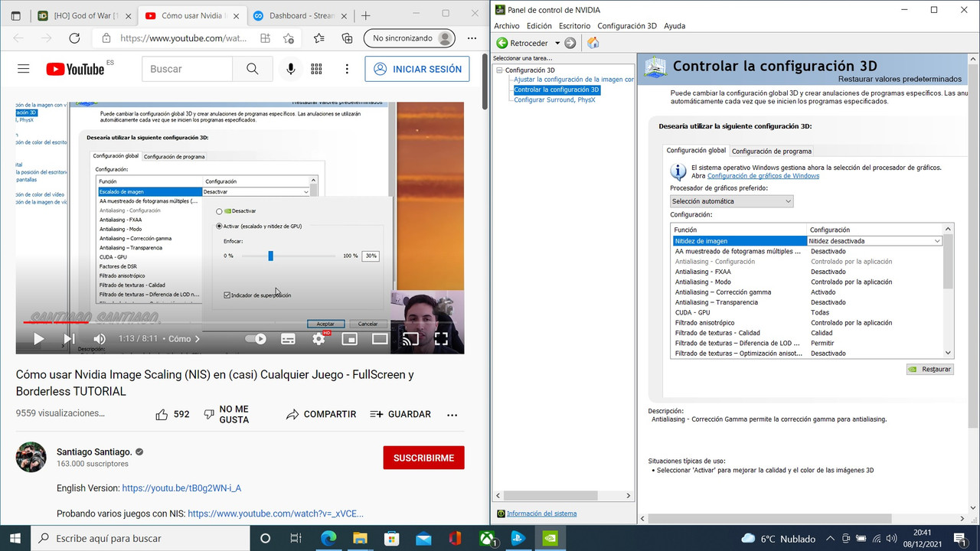Open Archivo menu in NVIDIA panel
The image size is (980, 551).
(507, 26)
